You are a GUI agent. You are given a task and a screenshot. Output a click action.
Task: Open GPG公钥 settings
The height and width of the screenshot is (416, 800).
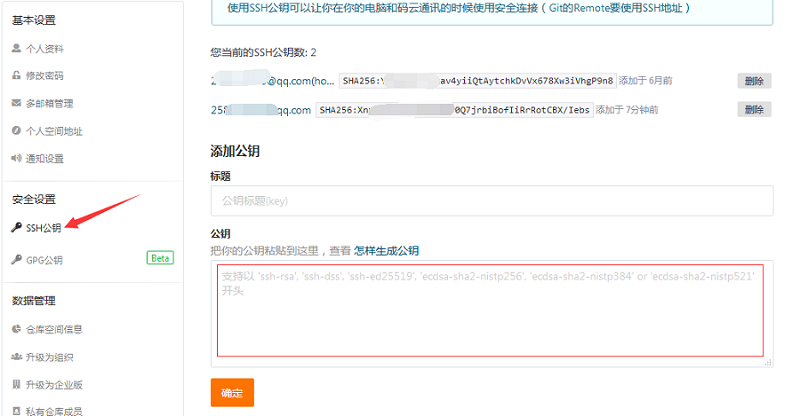click(44, 260)
